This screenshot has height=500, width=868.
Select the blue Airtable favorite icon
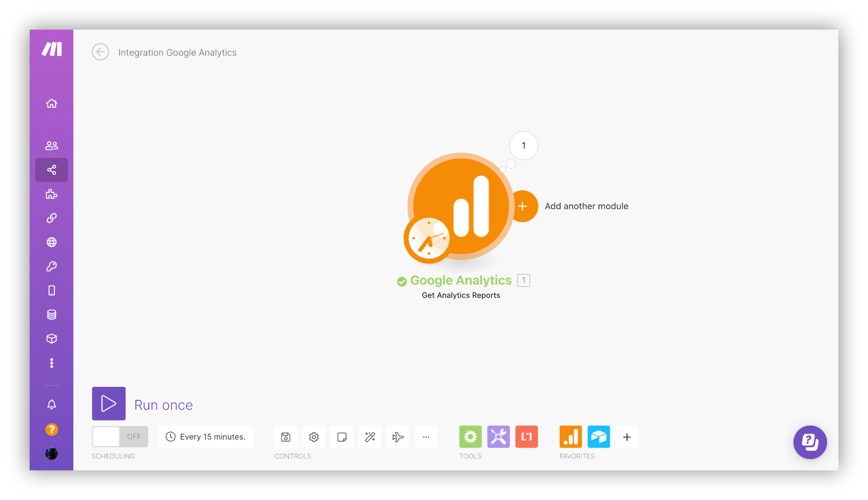click(x=599, y=437)
